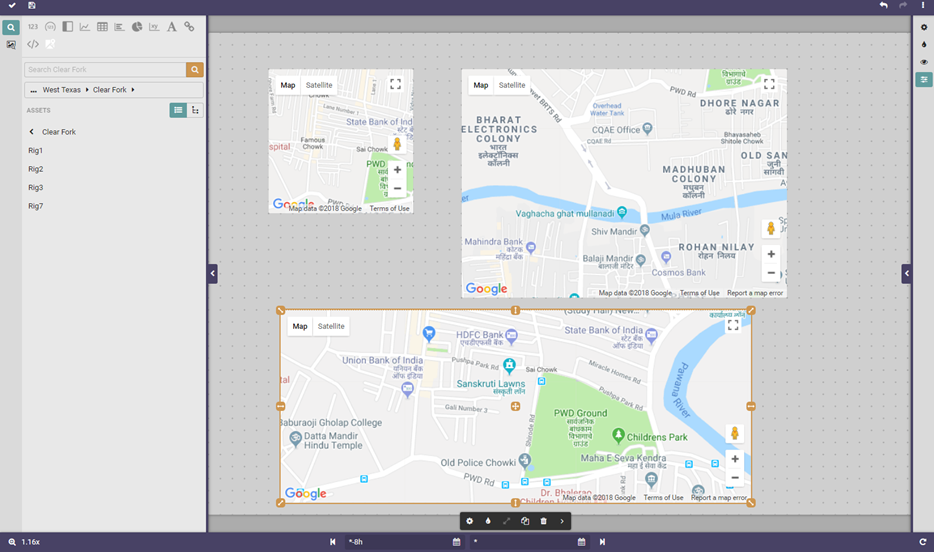Open the breadcrumb ellipsis menu
934x552 pixels.
click(x=33, y=90)
